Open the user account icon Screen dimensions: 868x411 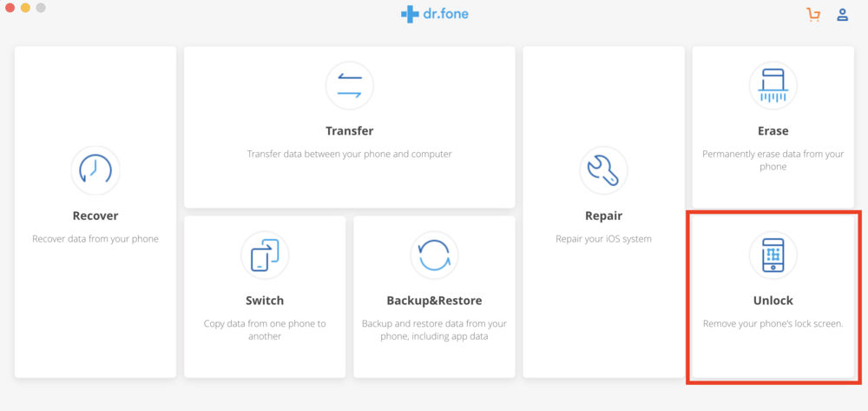(x=843, y=15)
